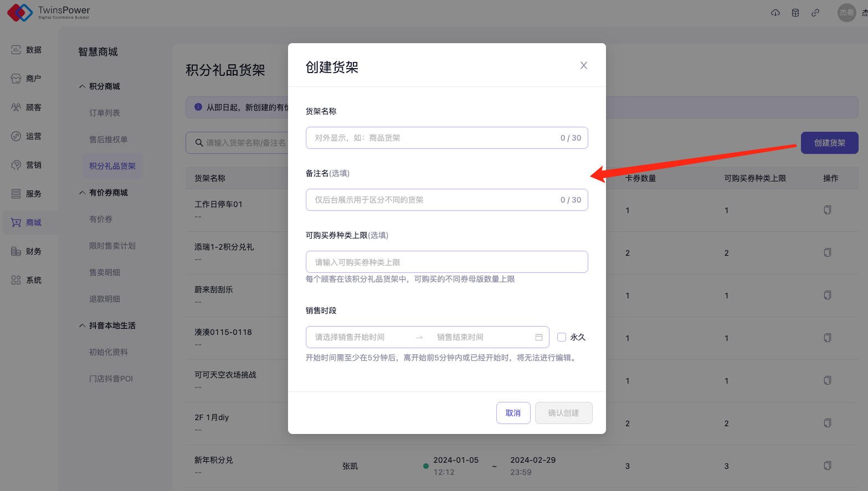Open 限时售卖计划 menu item
Viewport: 868px width, 491px height.
[112, 246]
